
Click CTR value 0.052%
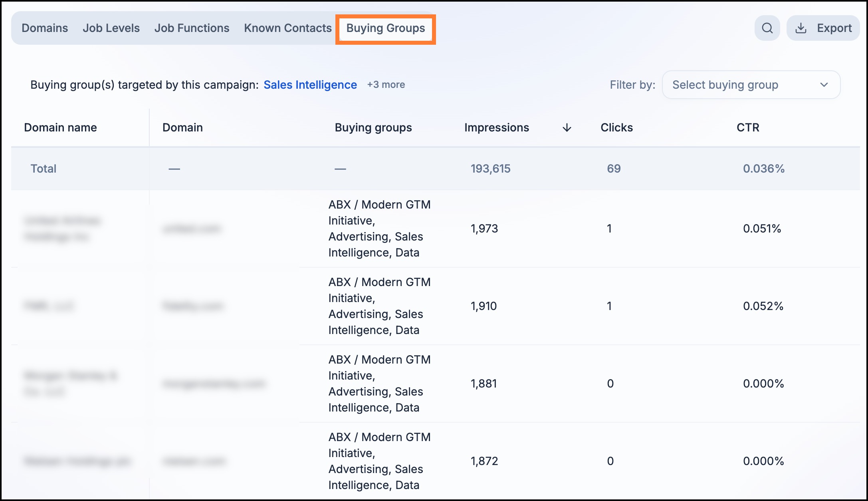click(x=763, y=306)
